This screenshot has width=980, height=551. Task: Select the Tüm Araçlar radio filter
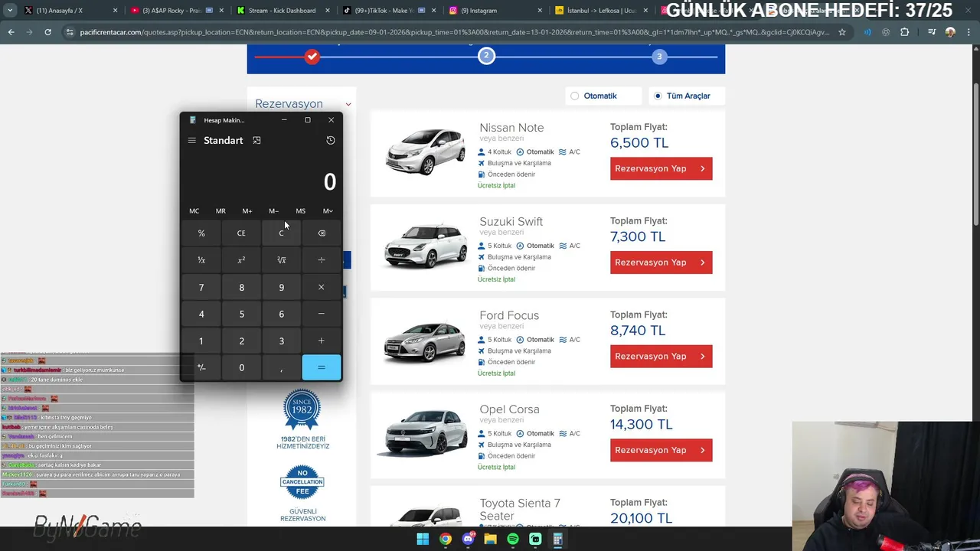point(658,96)
